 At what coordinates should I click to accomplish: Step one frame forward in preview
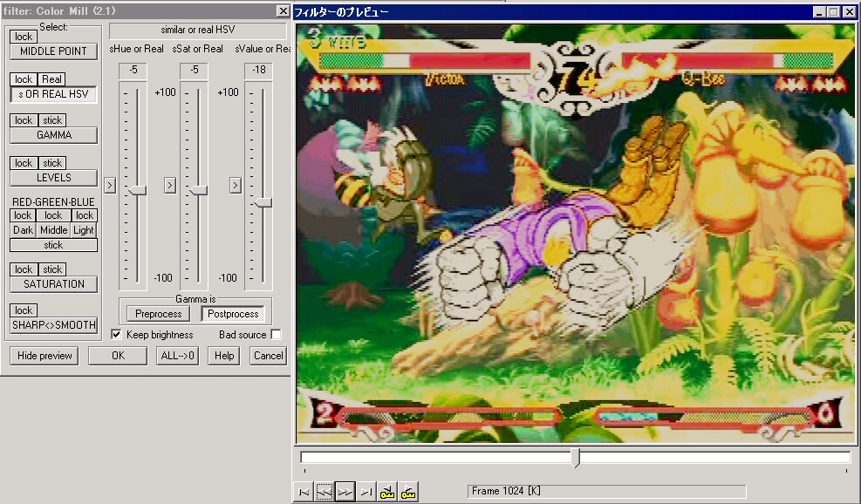[345, 492]
